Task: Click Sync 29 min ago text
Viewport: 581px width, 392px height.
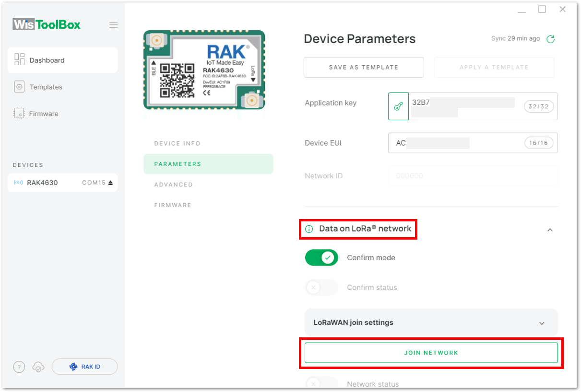Action: 515,38
